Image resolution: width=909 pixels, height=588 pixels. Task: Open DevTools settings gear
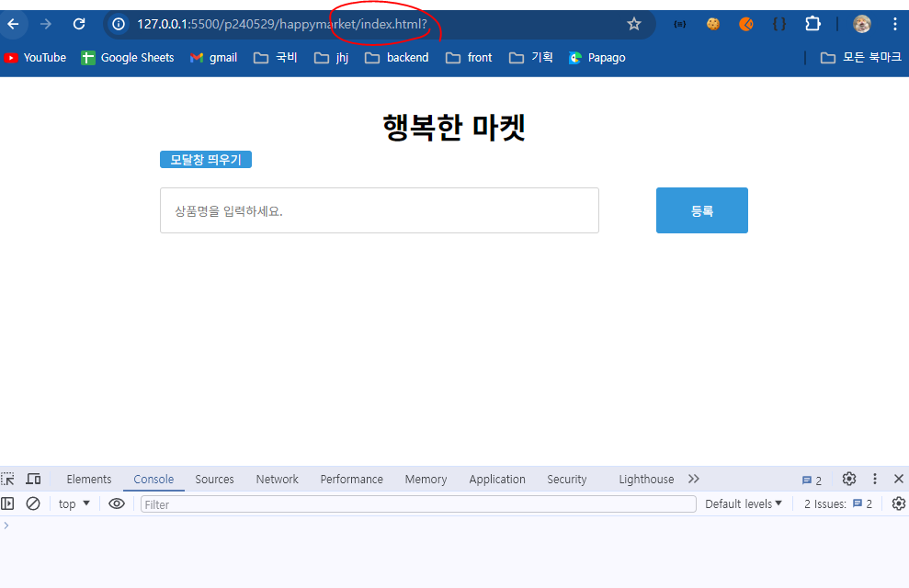(x=848, y=479)
